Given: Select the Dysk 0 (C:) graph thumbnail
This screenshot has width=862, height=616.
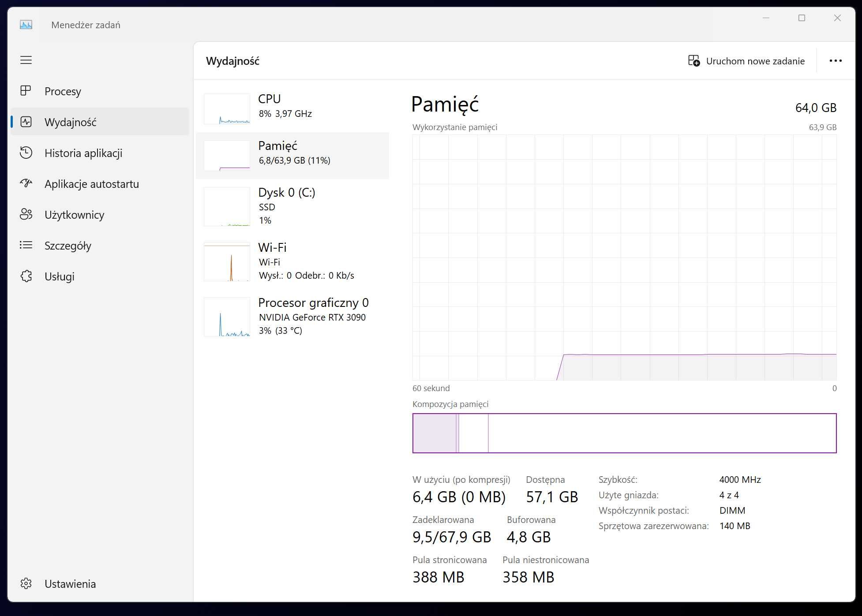Looking at the screenshot, I should point(227,206).
